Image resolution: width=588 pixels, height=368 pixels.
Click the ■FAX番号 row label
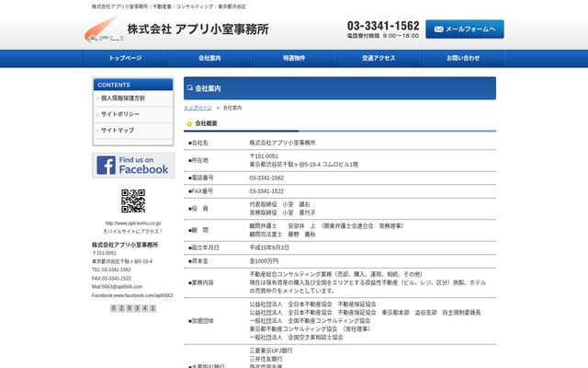click(200, 191)
